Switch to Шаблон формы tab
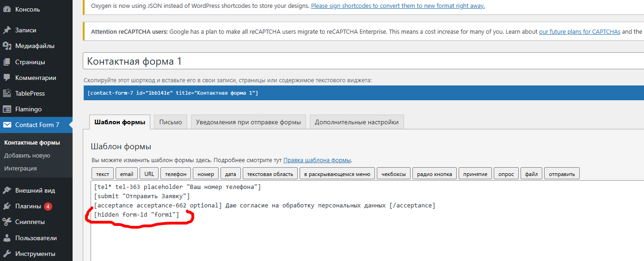 click(120, 122)
